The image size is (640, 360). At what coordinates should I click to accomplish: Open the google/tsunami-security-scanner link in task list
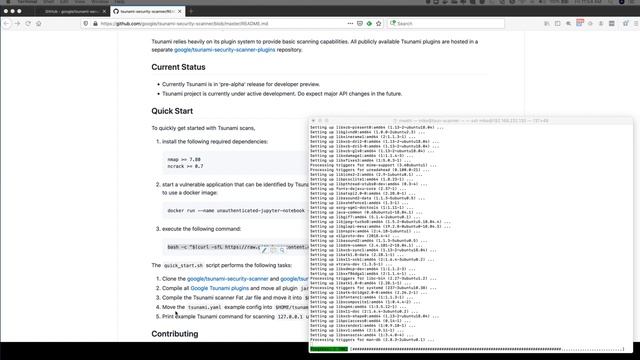coord(228,279)
